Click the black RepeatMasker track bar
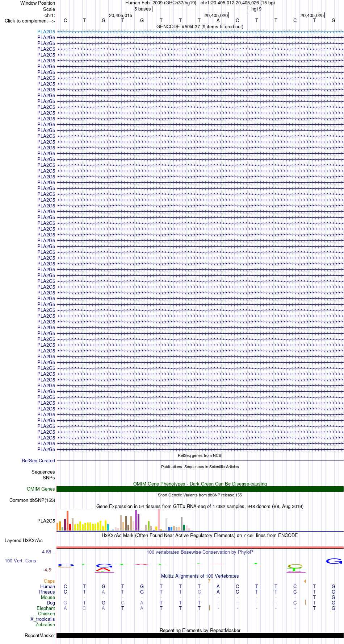Viewport: 344px width, 644px height. click(x=200, y=636)
